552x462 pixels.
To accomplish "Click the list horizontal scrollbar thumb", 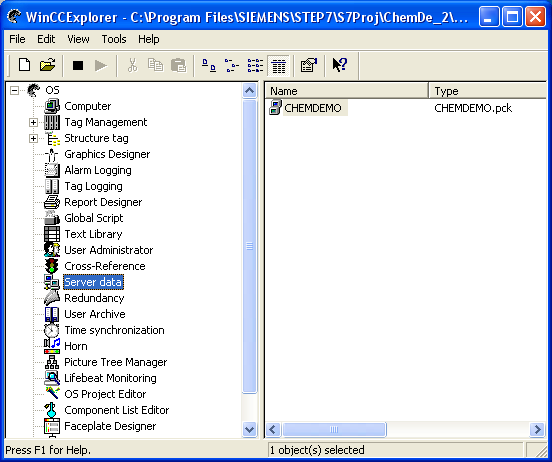I will coord(334,430).
